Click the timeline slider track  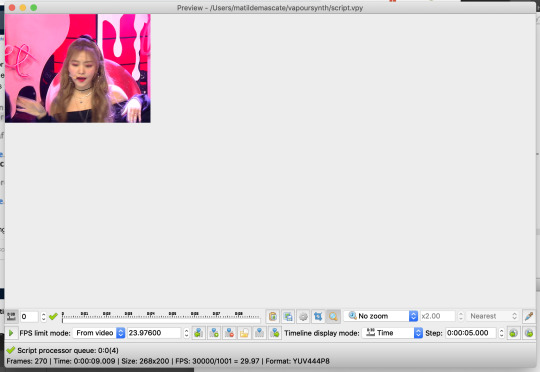pos(161,317)
